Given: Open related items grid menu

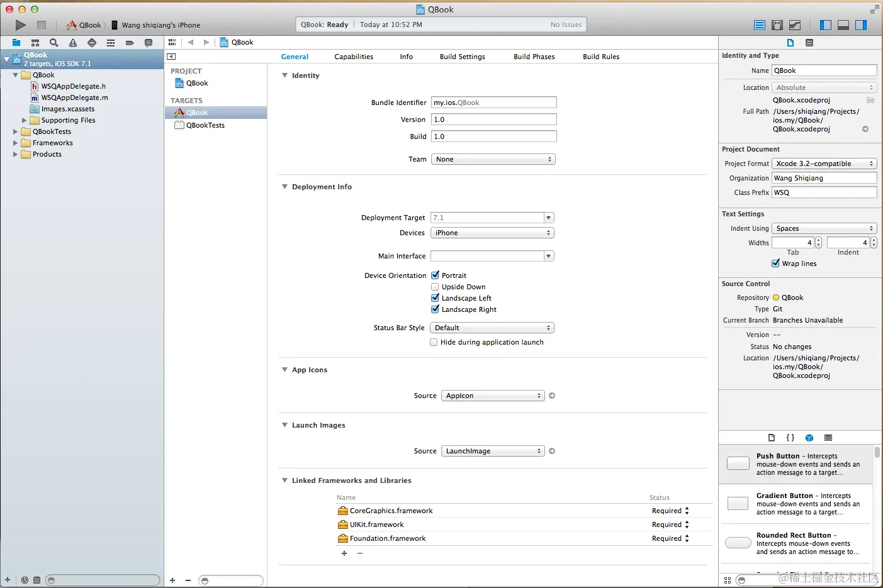Looking at the screenshot, I should tap(172, 42).
